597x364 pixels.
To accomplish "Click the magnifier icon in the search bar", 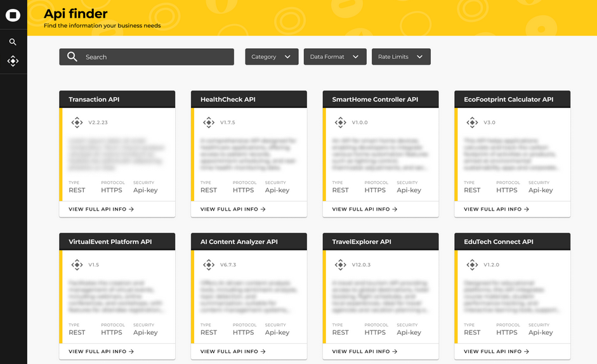I will (72, 57).
